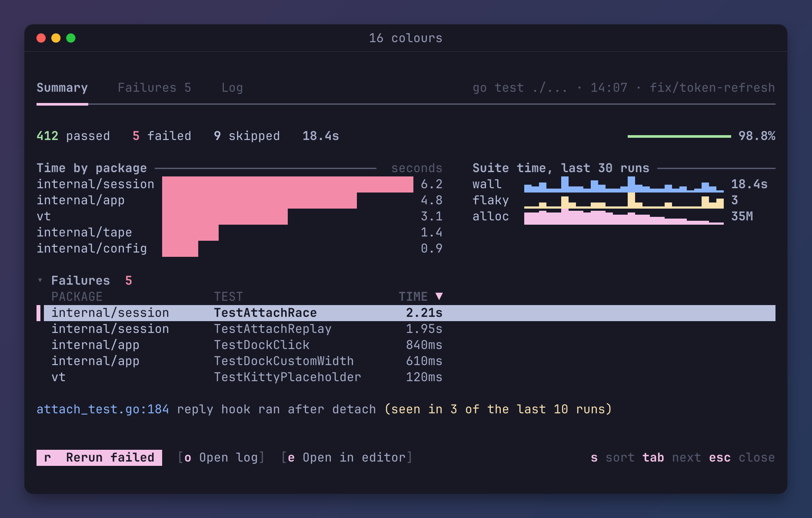Screen dimensions: 812x518
Task: Click the yellow flaky sparkline
Action: click(x=624, y=200)
